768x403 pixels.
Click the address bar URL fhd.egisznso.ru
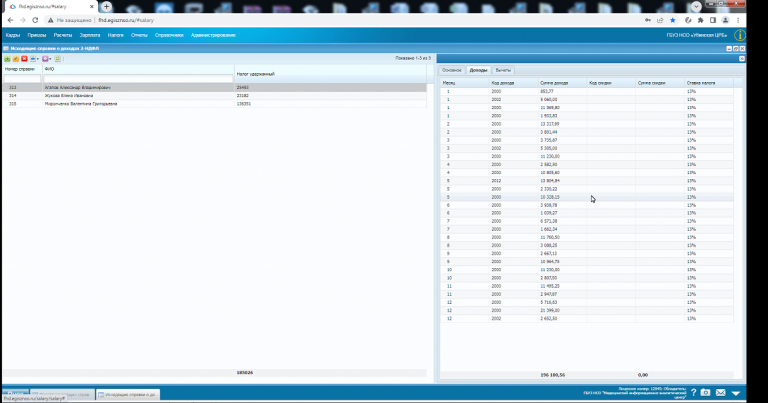[x=126, y=21]
